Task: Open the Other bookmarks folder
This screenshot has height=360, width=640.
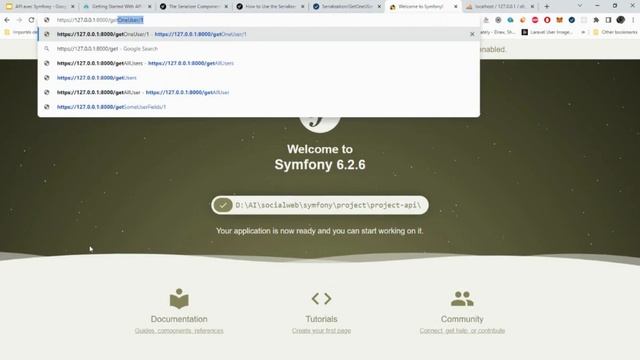Action: pos(615,32)
